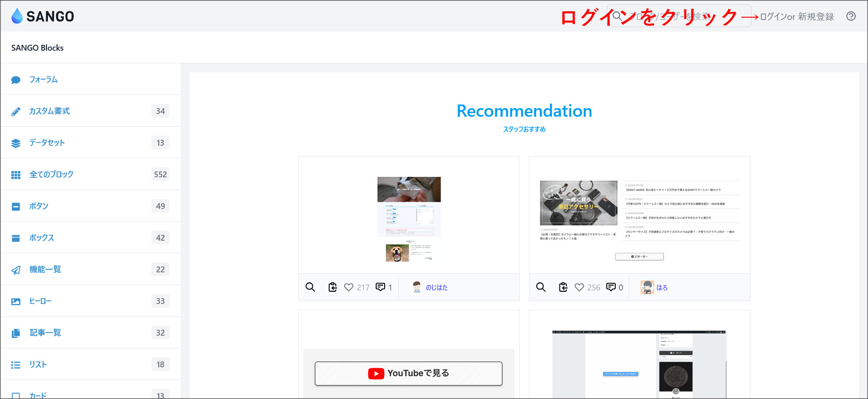The image size is (868, 399).
Task: Zoom preview on はろ's card
Action: (541, 287)
